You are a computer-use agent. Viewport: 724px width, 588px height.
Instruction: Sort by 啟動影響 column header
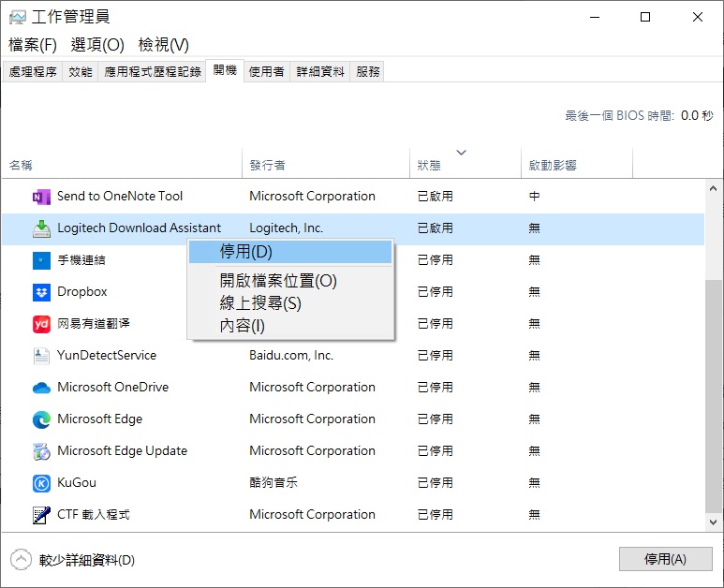pyautogui.click(x=553, y=165)
